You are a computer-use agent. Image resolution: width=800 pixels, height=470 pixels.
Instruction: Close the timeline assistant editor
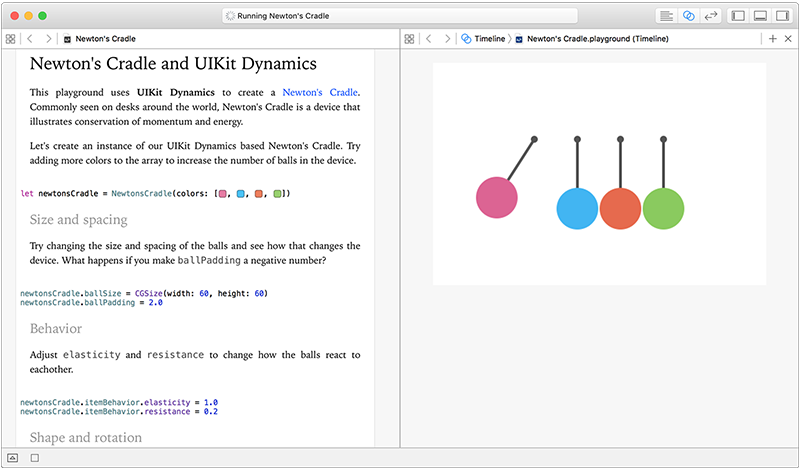click(788, 39)
